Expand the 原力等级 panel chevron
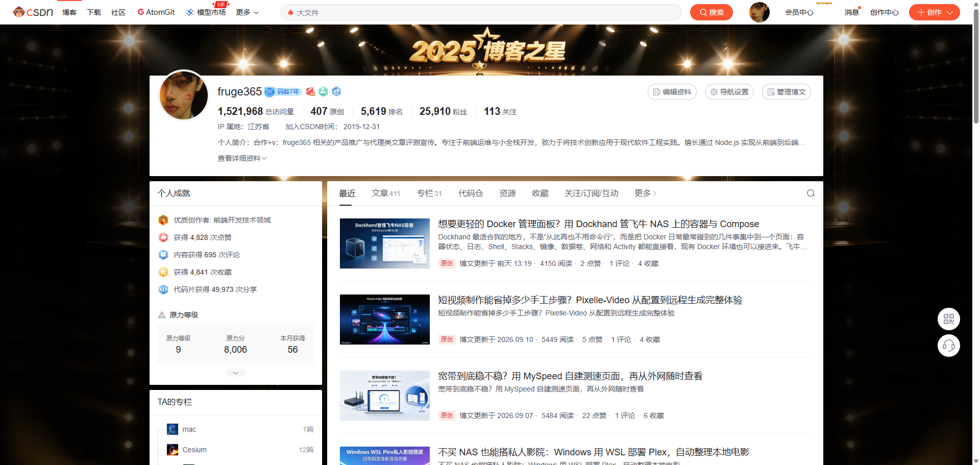The width and height of the screenshot is (980, 465). (236, 373)
